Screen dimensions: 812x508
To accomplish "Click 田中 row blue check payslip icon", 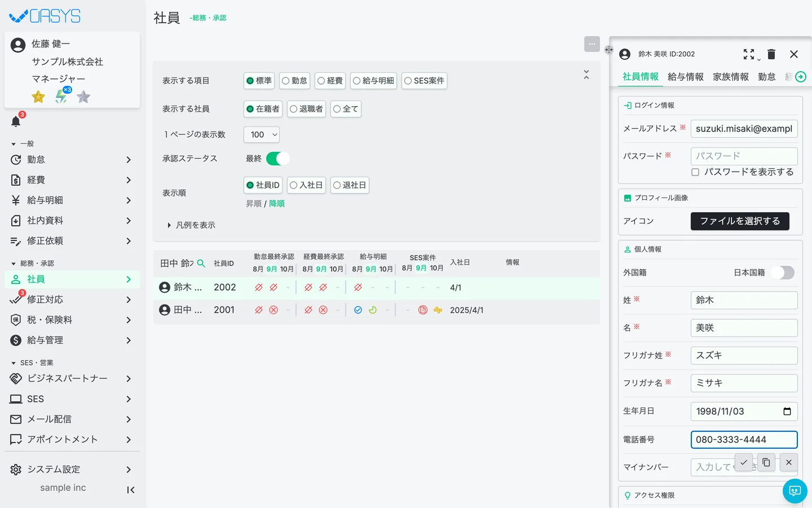I will click(x=358, y=310).
